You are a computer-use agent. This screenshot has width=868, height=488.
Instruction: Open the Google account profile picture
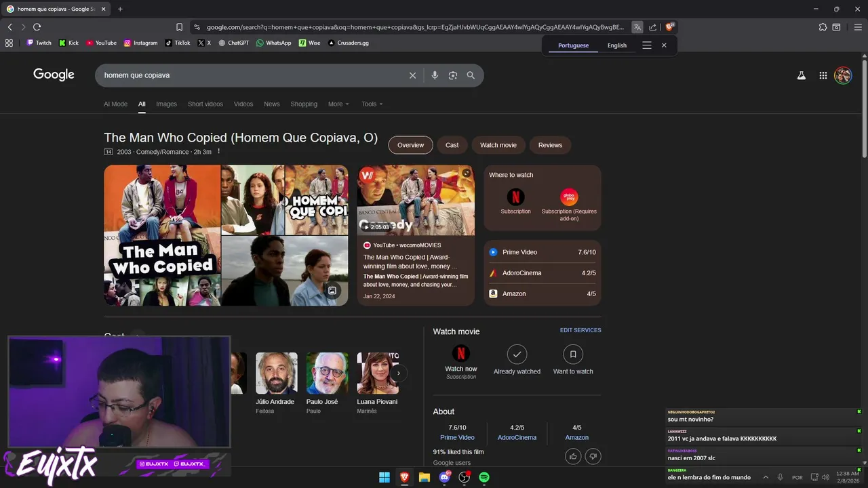click(843, 75)
